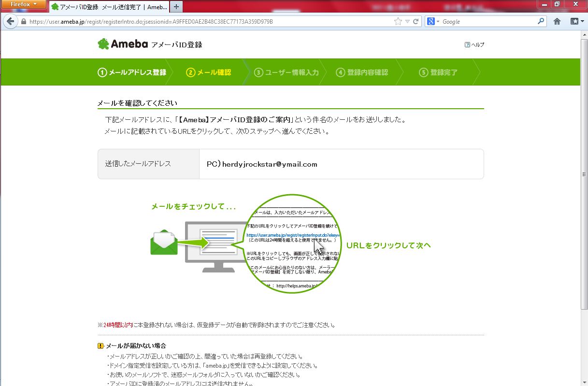
Task: Reload the page with the refresh icon
Action: 416,22
